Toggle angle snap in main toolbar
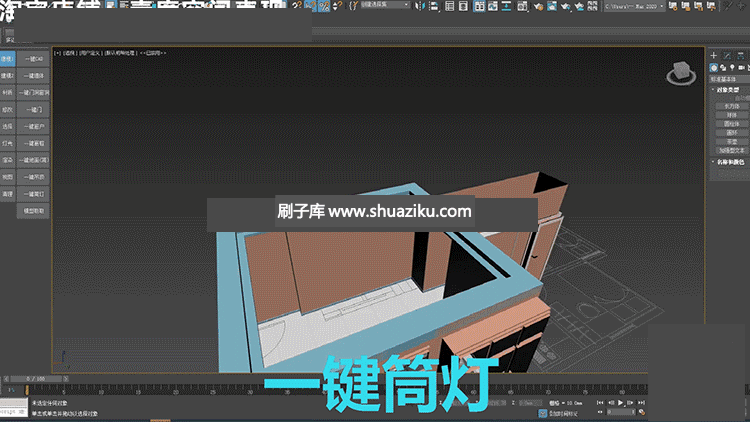Screen dimensions: 750x422 pyautogui.click(x=310, y=6)
